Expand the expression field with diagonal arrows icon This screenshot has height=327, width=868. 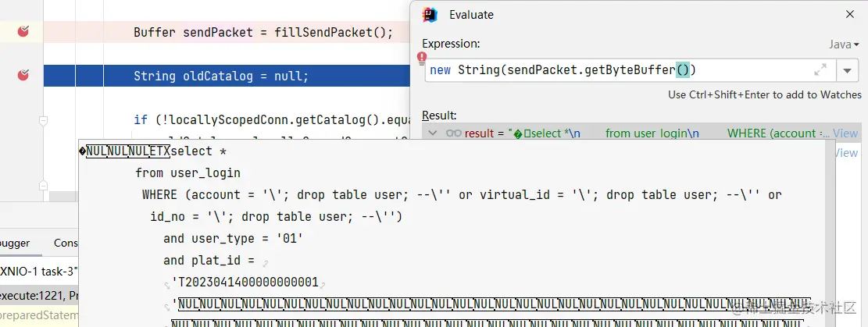coord(820,69)
